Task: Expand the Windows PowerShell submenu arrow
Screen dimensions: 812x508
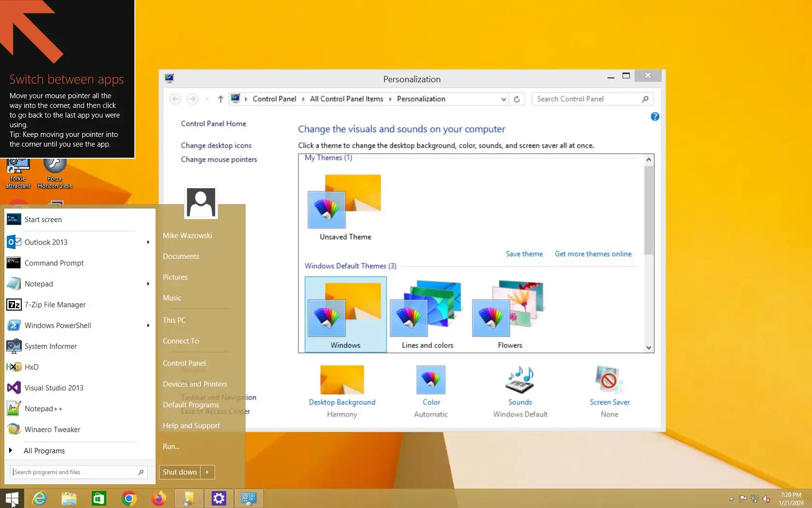Action: point(148,325)
